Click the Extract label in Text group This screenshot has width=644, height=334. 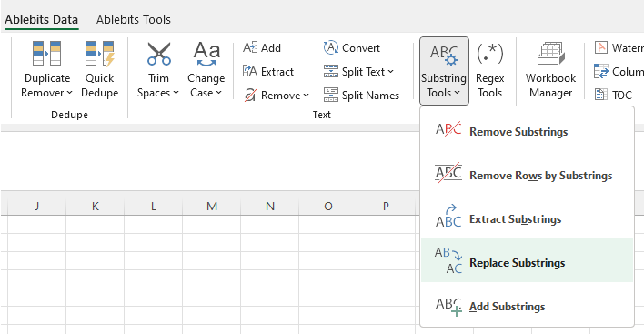277,72
